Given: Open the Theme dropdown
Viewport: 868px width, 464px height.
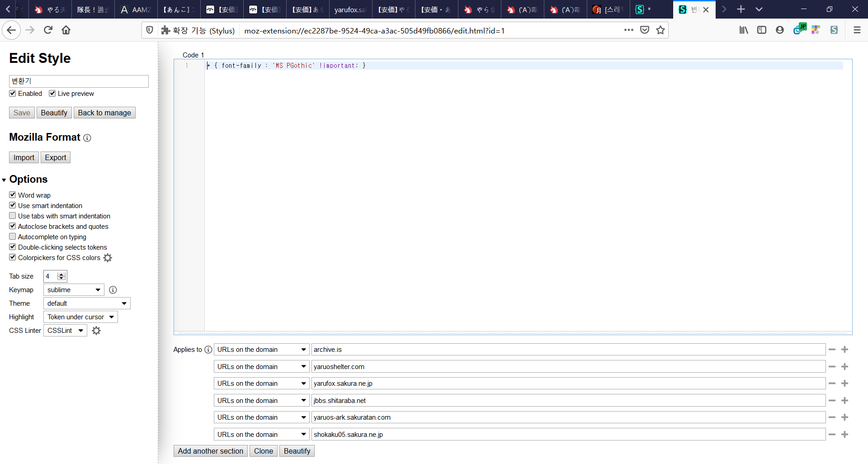Looking at the screenshot, I should pyautogui.click(x=87, y=303).
